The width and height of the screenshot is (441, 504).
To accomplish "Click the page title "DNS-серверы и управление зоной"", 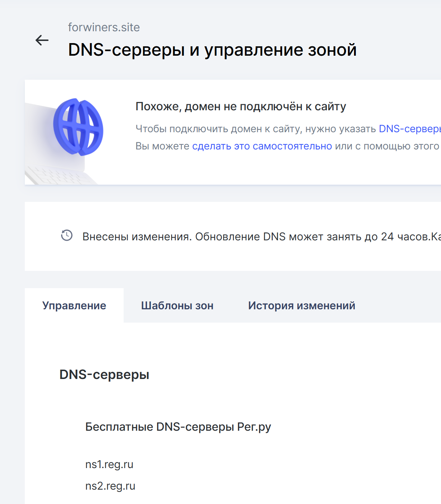I will pos(212,50).
